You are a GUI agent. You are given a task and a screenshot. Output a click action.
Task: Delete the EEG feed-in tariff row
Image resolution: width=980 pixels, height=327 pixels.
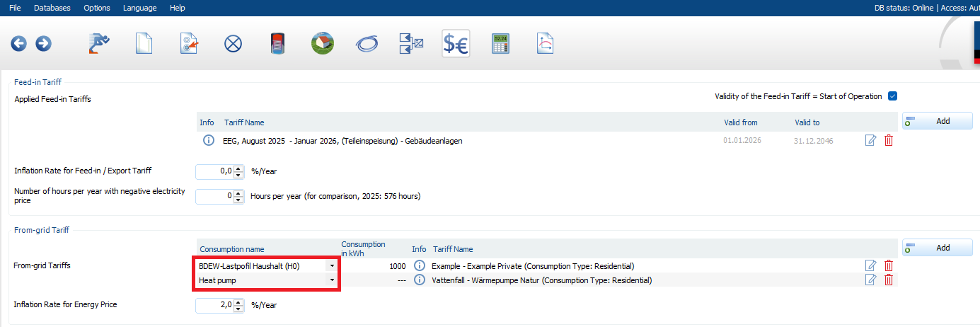click(x=889, y=141)
